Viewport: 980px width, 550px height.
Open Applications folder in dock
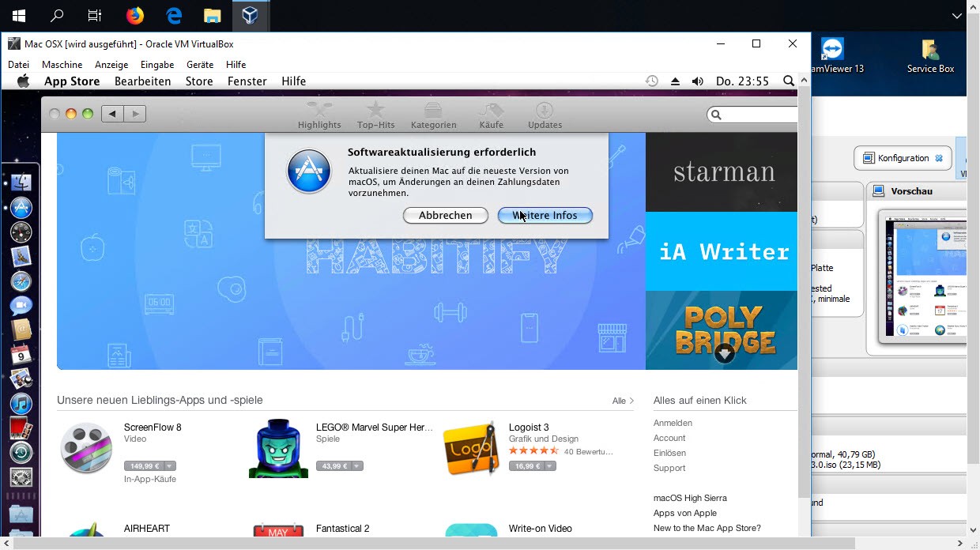click(x=21, y=514)
